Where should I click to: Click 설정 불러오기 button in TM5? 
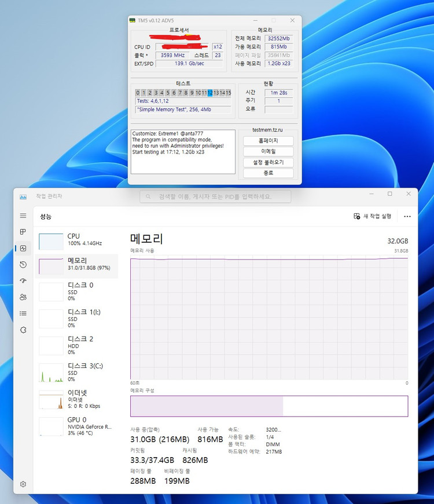tap(269, 162)
